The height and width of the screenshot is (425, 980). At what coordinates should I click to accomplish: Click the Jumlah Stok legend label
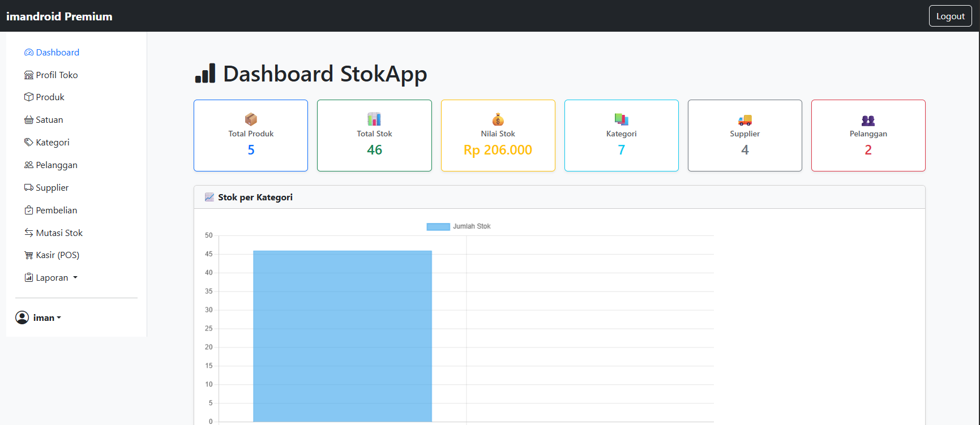472,226
